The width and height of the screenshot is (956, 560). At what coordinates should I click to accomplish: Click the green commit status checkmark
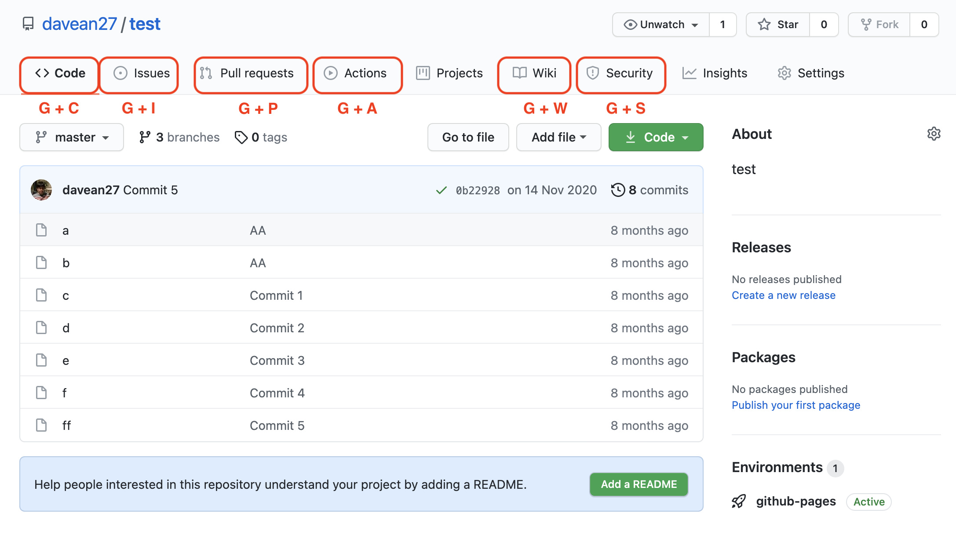(441, 190)
